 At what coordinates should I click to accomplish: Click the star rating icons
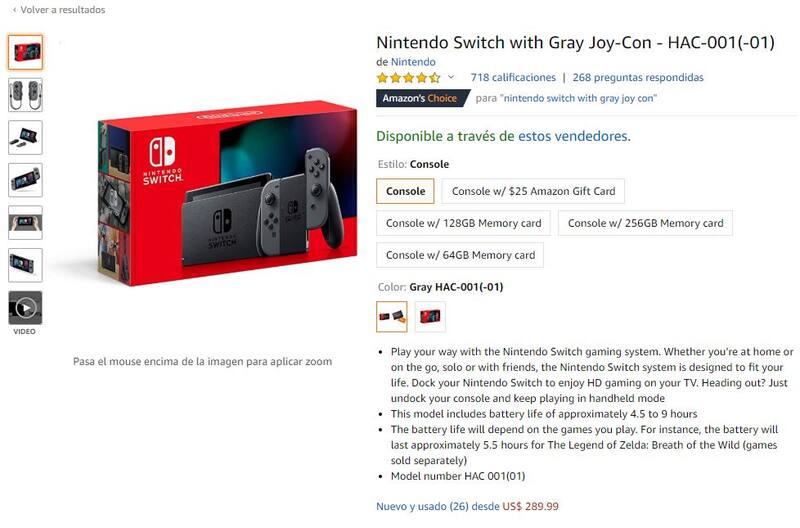tap(407, 78)
